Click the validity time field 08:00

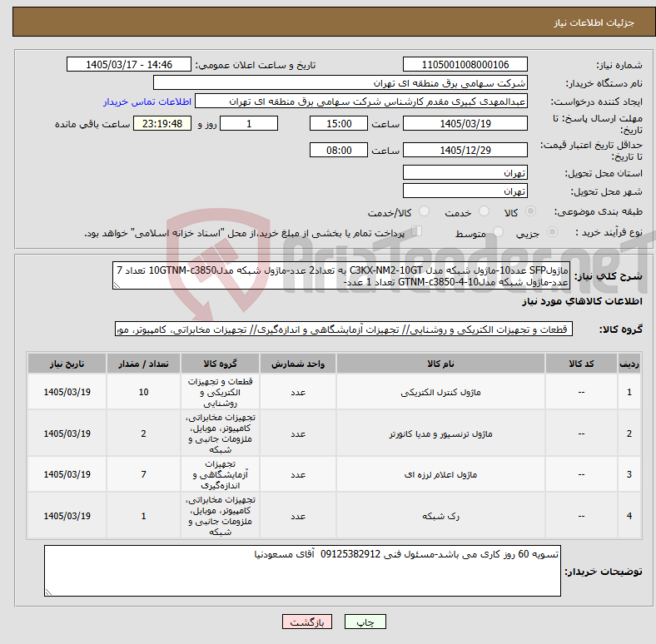339,150
